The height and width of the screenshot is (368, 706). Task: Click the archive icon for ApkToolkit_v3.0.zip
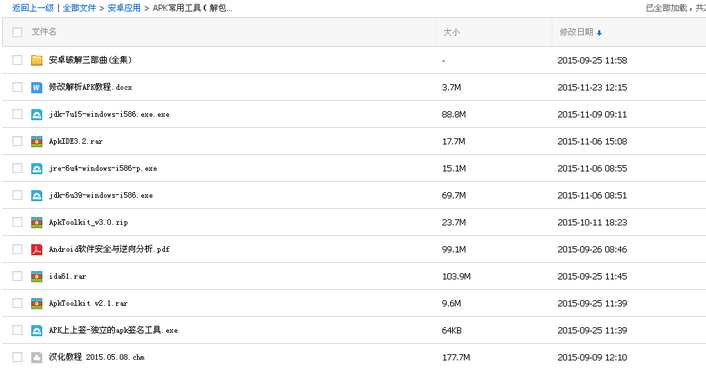pyautogui.click(x=36, y=222)
